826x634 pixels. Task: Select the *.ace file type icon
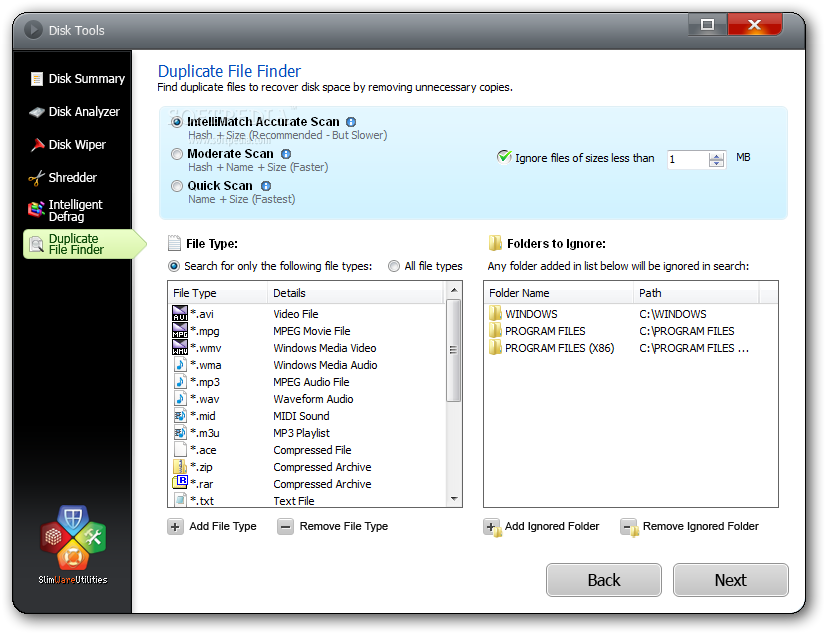pyautogui.click(x=180, y=450)
